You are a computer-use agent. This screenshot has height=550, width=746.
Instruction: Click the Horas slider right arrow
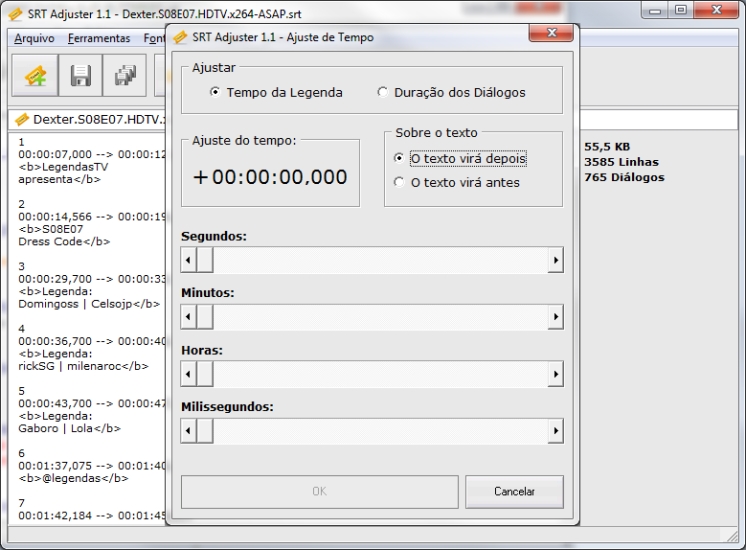click(x=556, y=374)
